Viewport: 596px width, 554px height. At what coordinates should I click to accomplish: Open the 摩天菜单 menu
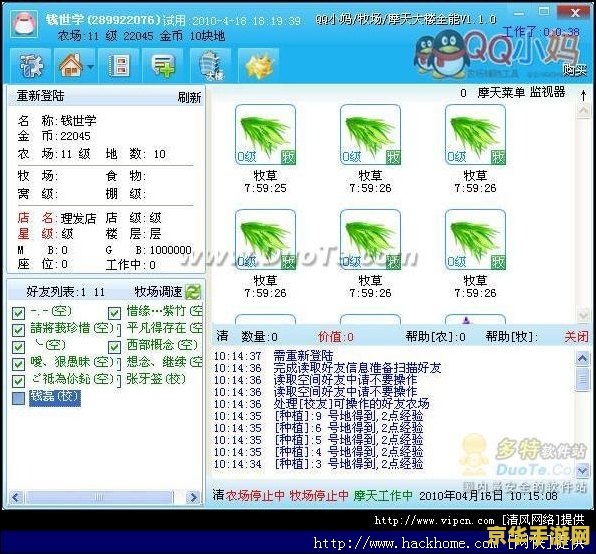(501, 92)
